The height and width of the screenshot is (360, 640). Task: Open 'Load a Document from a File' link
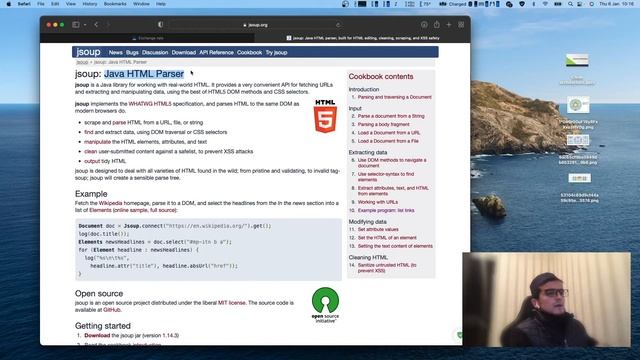(x=388, y=141)
